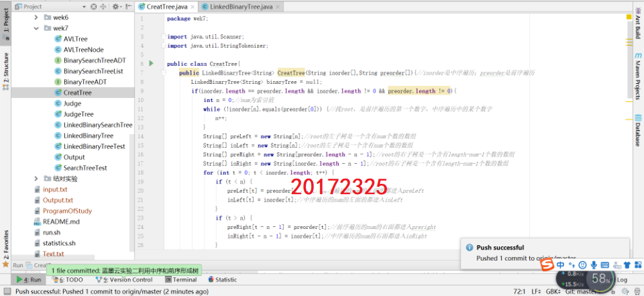The width and height of the screenshot is (644, 296).
Task: Toggle tool window quick access icon in status bar
Action: [6, 291]
